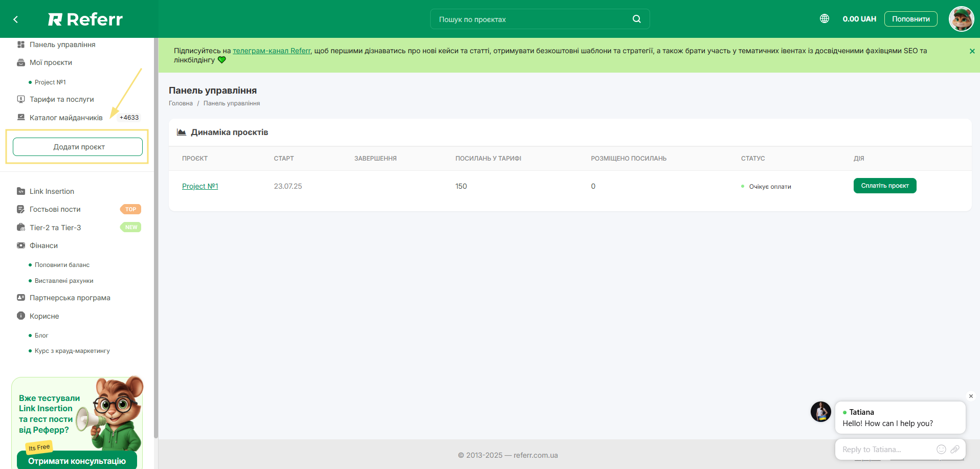The image size is (980, 469).
Task: Collapse sidebar with back arrow icon
Action: point(16,19)
